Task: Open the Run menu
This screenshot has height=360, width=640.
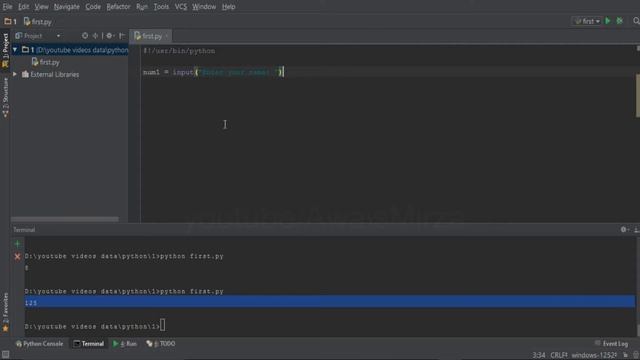Action: click(x=142, y=7)
